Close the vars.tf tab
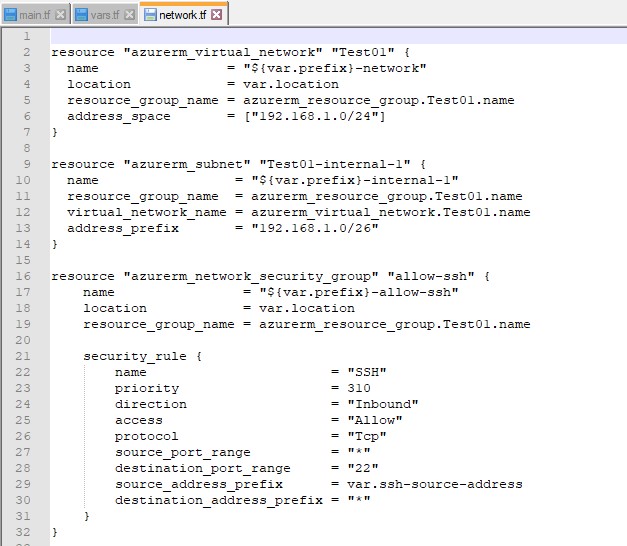The height and width of the screenshot is (546, 627). (x=129, y=14)
